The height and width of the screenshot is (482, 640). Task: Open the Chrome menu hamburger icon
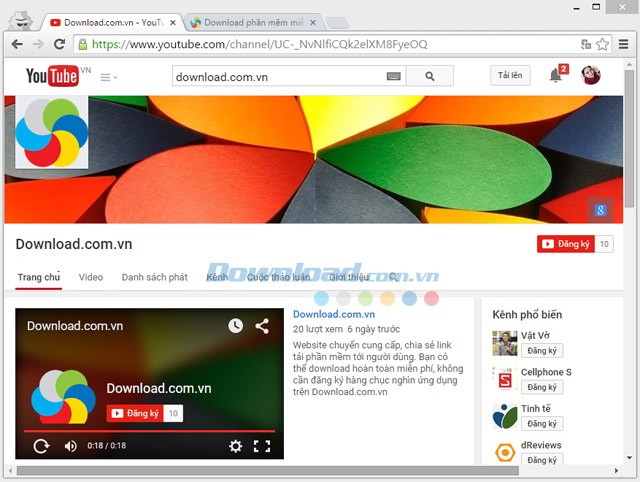click(624, 44)
